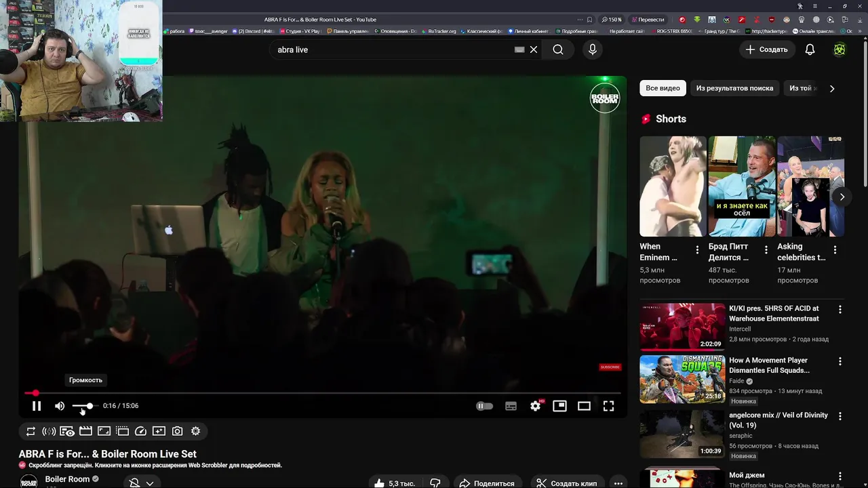Open options menu for Asking celebrities short
868x488 pixels.
[x=835, y=250]
